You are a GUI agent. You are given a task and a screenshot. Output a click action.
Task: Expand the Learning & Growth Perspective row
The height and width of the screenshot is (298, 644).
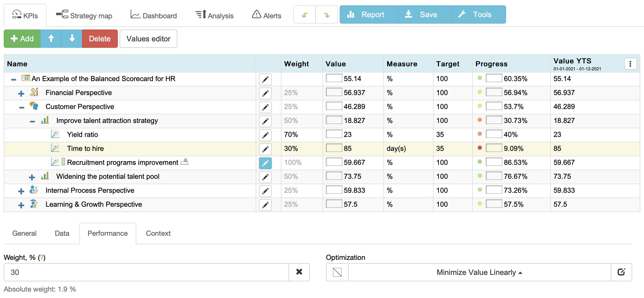tap(21, 205)
